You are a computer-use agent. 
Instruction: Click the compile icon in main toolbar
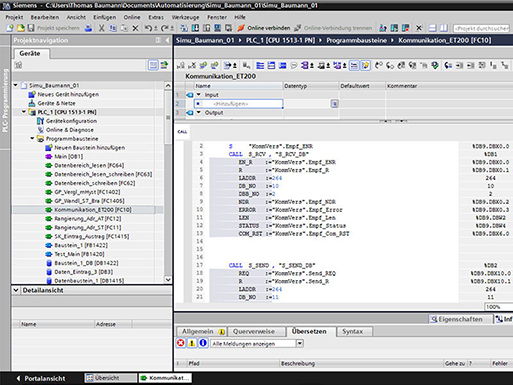tap(184, 28)
